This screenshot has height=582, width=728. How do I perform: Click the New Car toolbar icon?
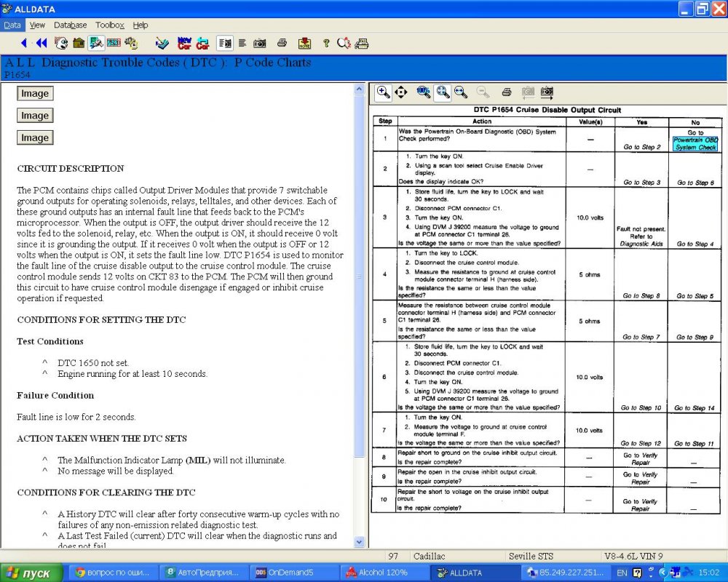point(184,43)
